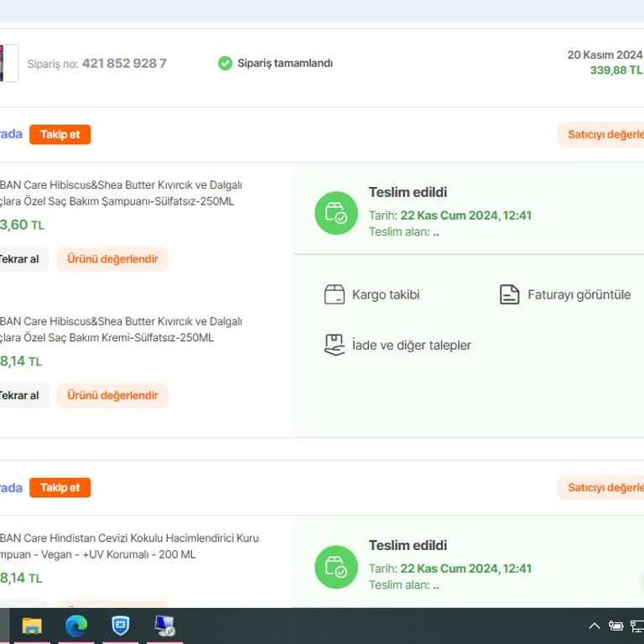Click the İade ve diğer talepler hand icon
The height and width of the screenshot is (644, 644).
coord(335,345)
